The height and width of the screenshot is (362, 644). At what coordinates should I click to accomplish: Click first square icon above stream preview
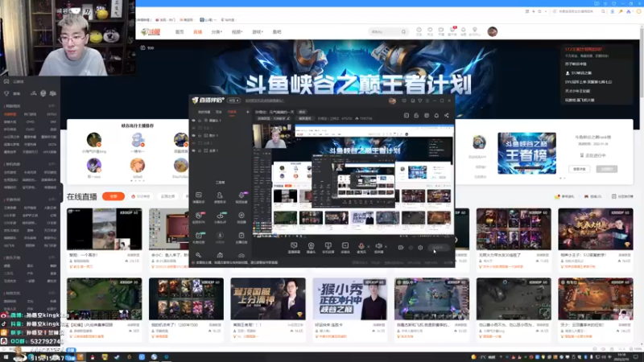tap(407, 116)
